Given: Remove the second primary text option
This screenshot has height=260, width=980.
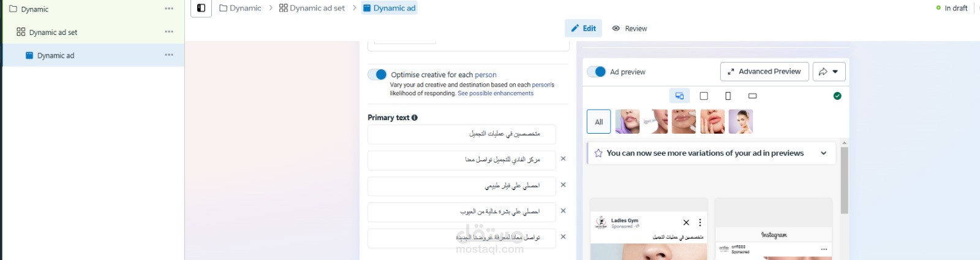Looking at the screenshot, I should 563,159.
